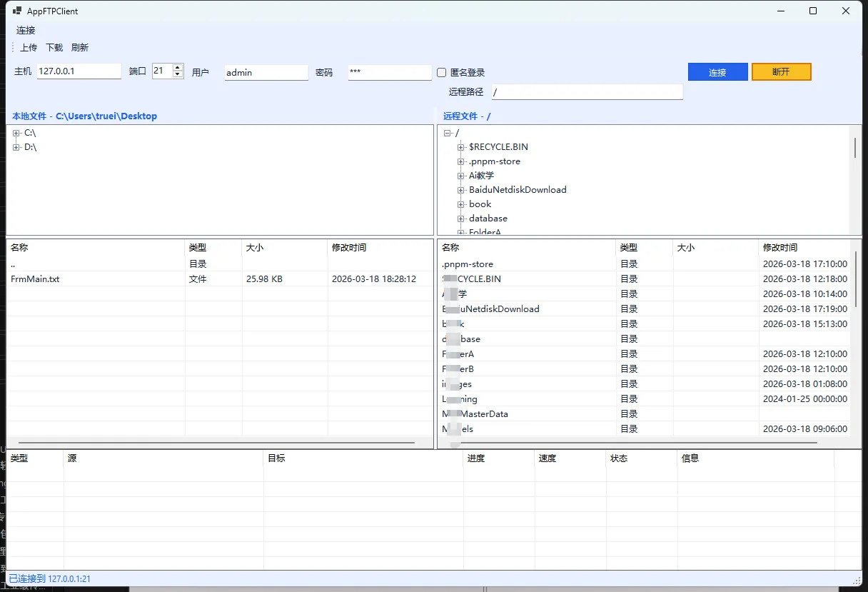Expand the BaiduNetdiskDownload folder node
Viewport: 868px width, 592px height.
[461, 190]
